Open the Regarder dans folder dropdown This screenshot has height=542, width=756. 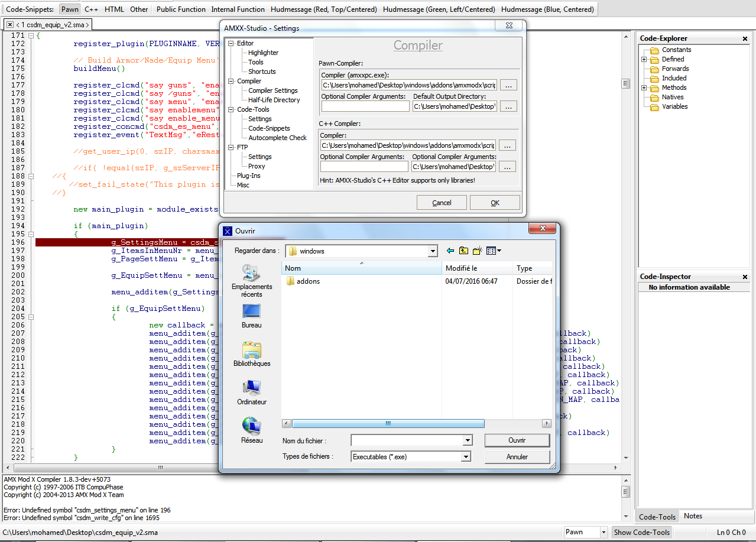click(x=433, y=251)
